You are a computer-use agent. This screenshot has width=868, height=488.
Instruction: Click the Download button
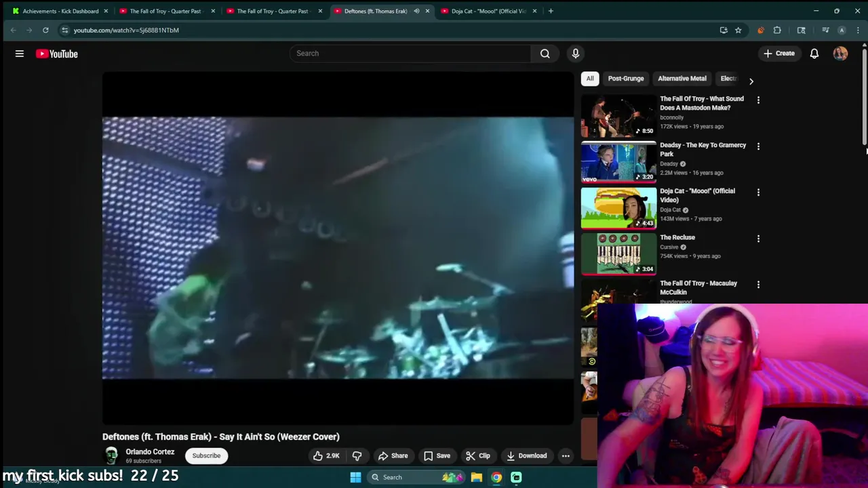527,455
